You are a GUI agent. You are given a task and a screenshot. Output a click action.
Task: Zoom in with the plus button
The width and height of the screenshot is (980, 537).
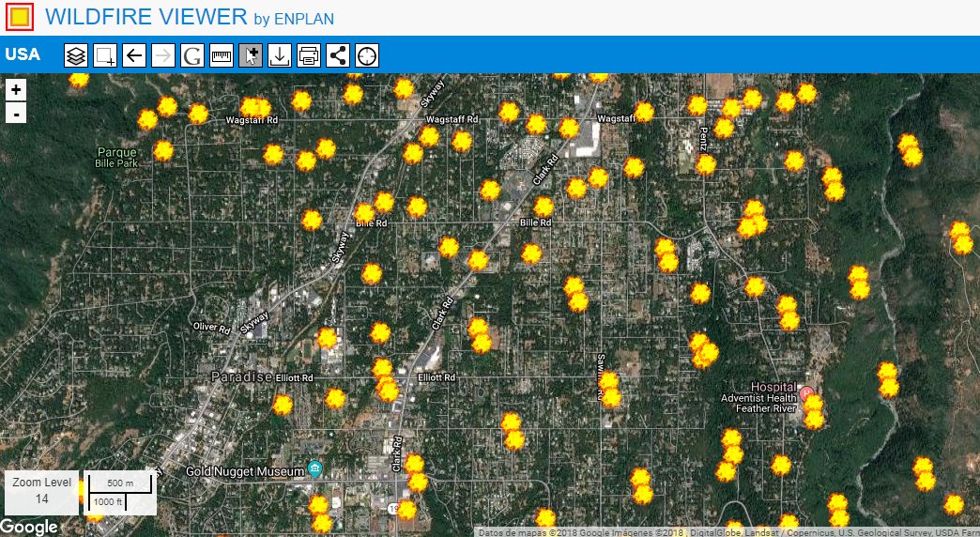[x=16, y=89]
